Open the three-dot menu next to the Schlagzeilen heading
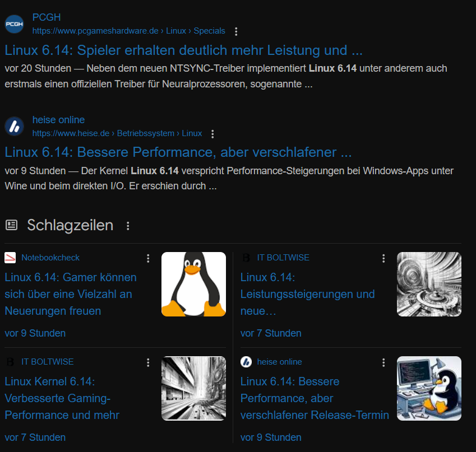Image resolution: width=476 pixels, height=452 pixels. [128, 226]
